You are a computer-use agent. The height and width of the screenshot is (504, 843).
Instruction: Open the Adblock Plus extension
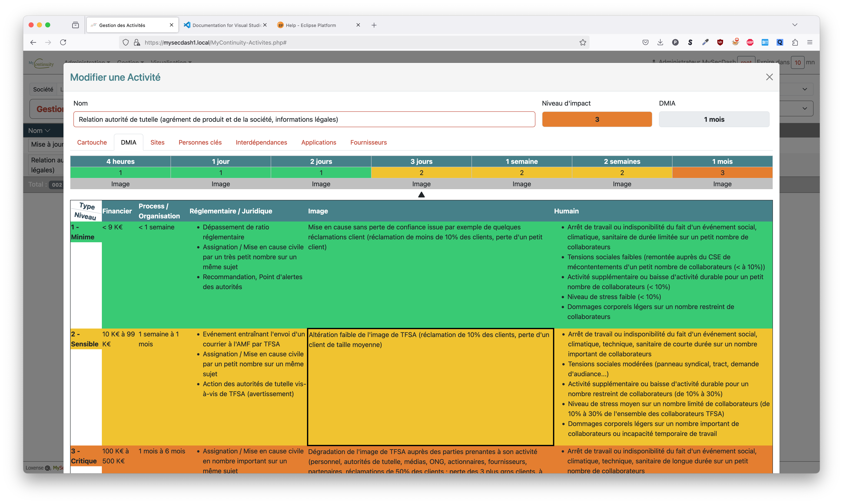point(750,43)
